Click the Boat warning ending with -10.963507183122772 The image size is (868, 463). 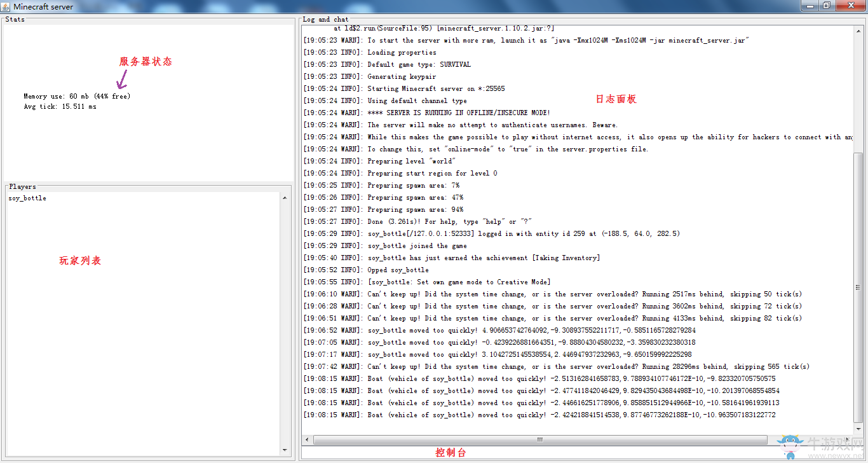[539, 415]
